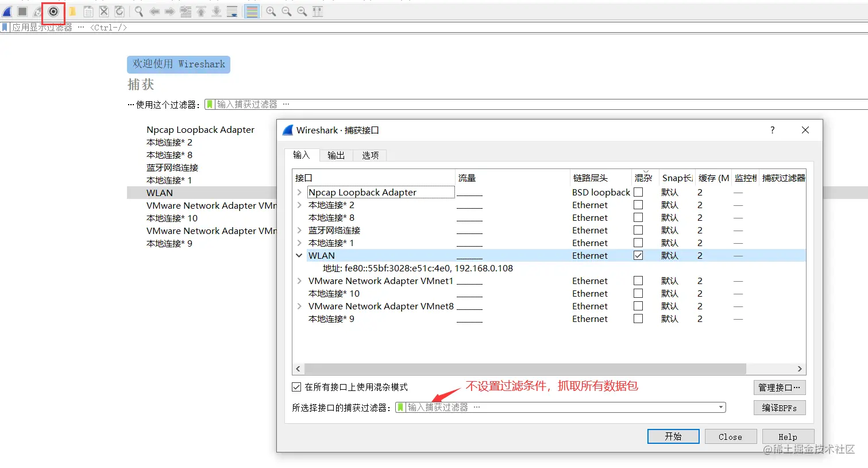The height and width of the screenshot is (468, 868).
Task: Switch to the 输出 tab
Action: 336,155
